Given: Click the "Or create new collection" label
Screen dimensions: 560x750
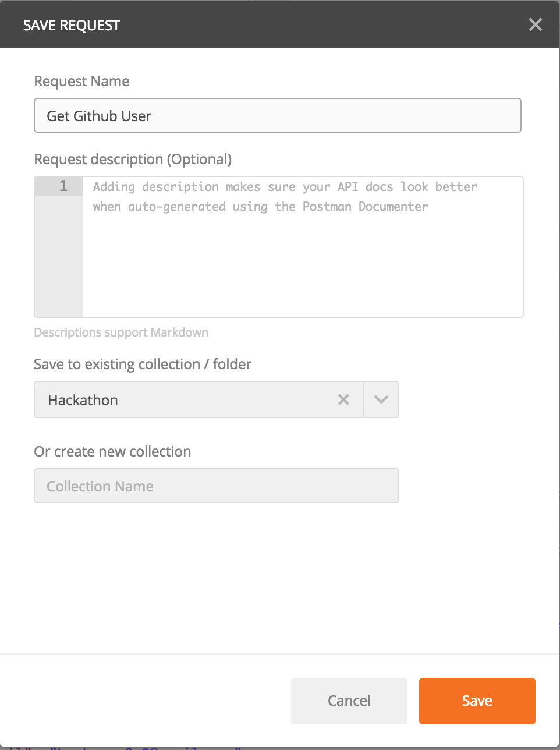Looking at the screenshot, I should pyautogui.click(x=112, y=452).
